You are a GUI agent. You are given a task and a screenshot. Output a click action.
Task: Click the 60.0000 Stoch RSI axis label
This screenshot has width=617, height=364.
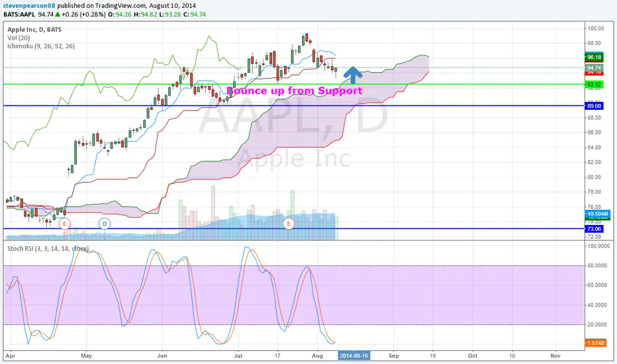pos(597,285)
